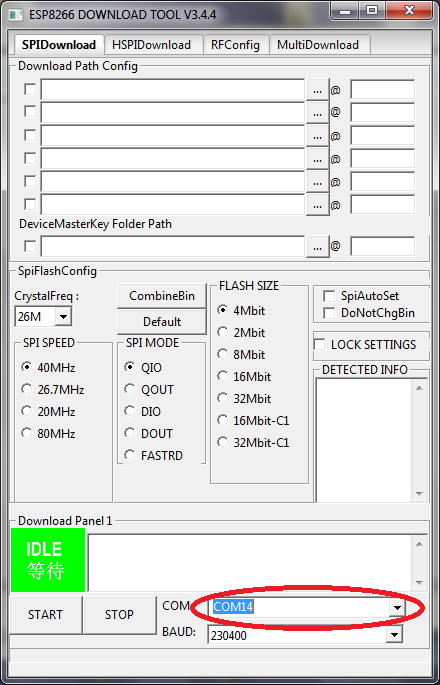Click the DETECTED INFO text box
The width and height of the screenshot is (440, 685).
pos(364,440)
